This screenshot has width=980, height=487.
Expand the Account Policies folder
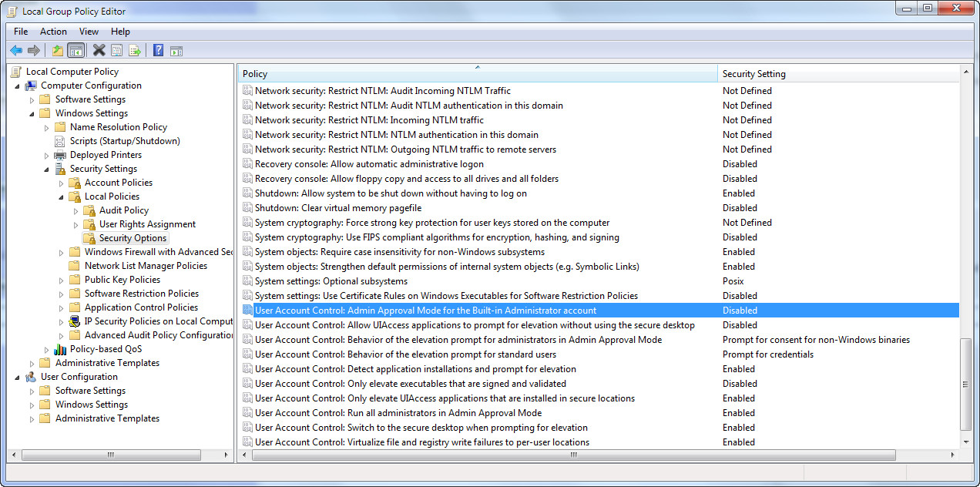point(61,183)
